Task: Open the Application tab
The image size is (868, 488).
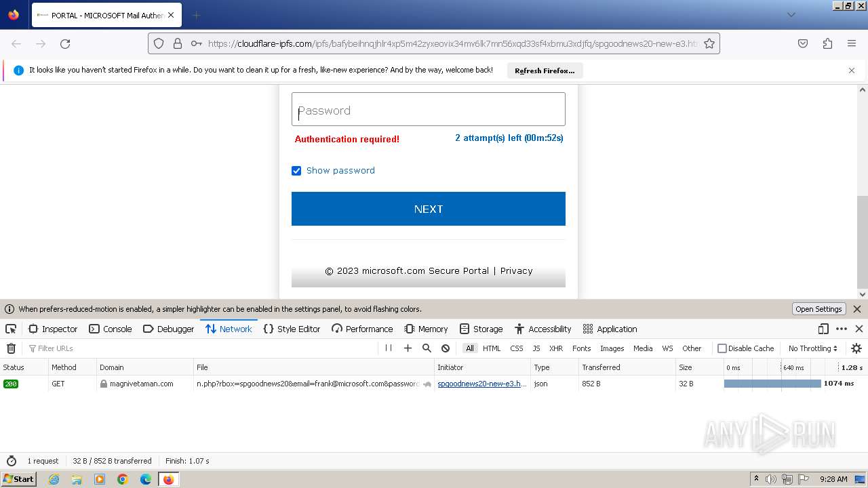Action: click(610, 329)
